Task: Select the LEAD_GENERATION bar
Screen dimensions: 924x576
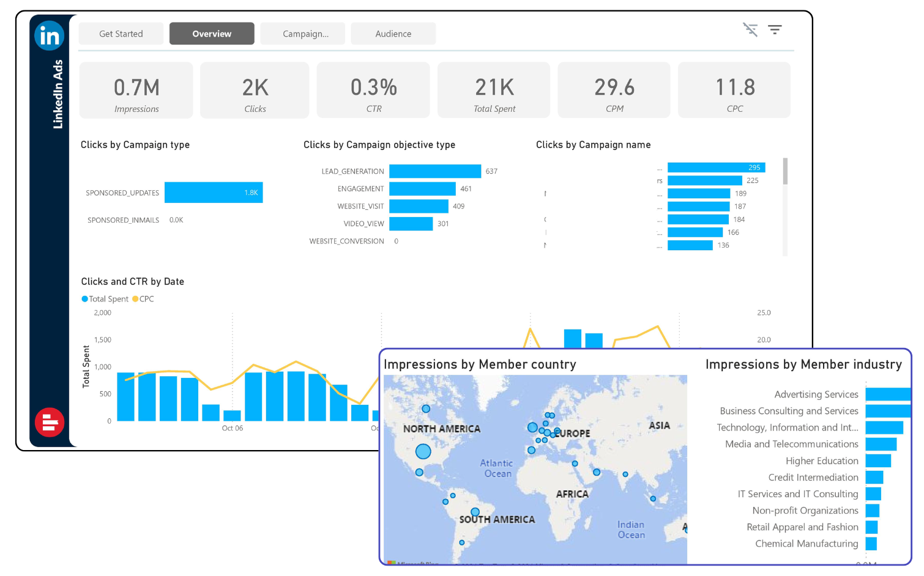Action: point(434,171)
